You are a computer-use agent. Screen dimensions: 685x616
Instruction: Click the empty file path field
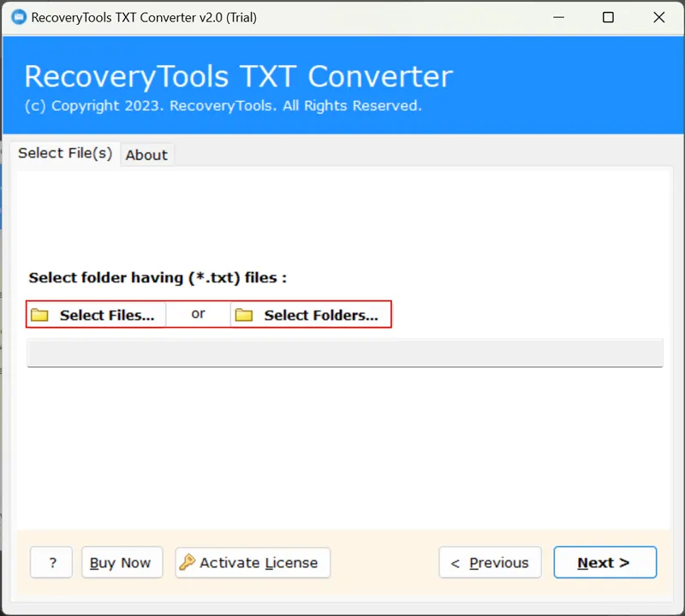[x=345, y=352]
